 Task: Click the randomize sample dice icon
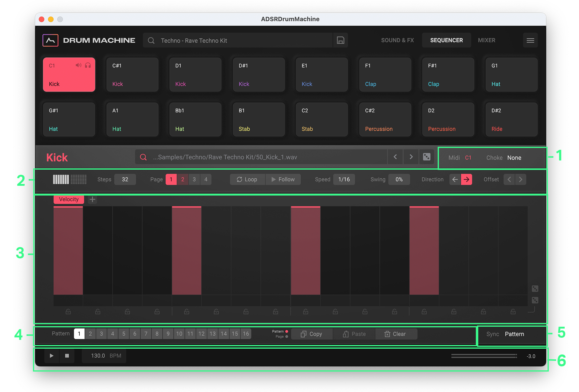pyautogui.click(x=426, y=157)
